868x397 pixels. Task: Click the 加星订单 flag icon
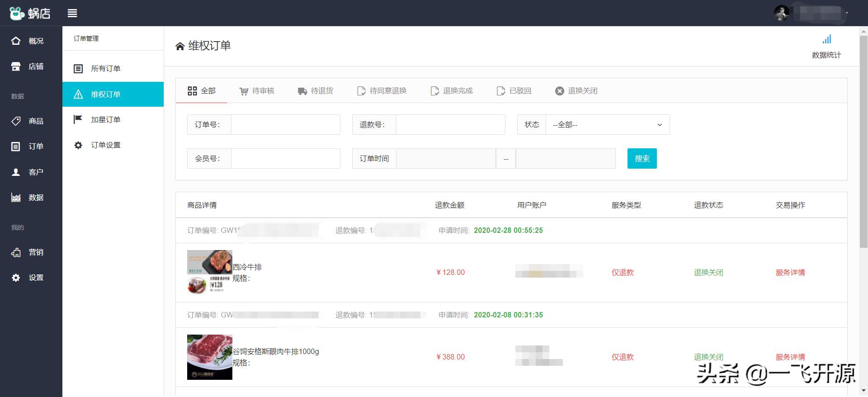pyautogui.click(x=78, y=119)
